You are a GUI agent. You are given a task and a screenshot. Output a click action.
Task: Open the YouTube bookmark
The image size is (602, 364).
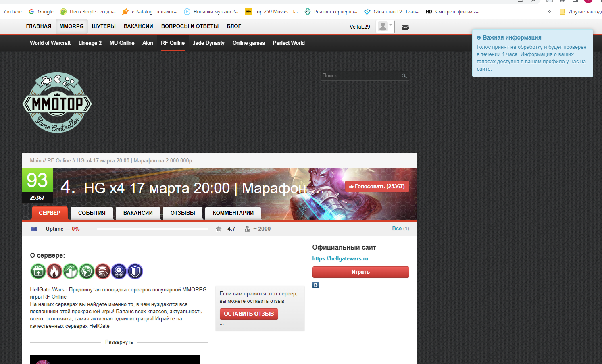[12, 12]
